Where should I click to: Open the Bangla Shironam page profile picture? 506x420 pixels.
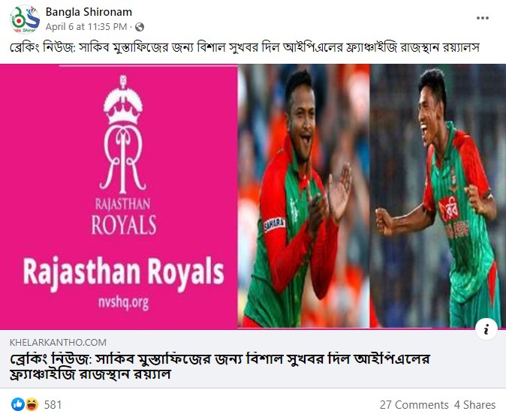[x=25, y=19]
